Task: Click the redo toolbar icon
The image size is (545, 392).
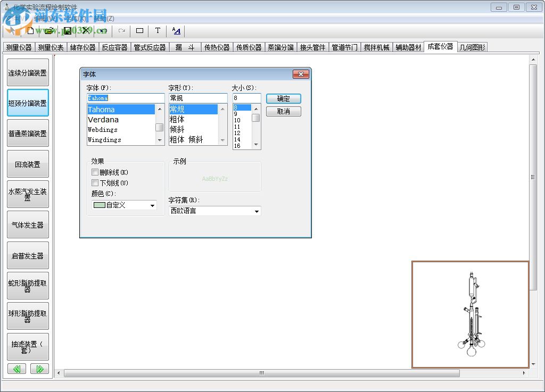Action: coord(121,30)
